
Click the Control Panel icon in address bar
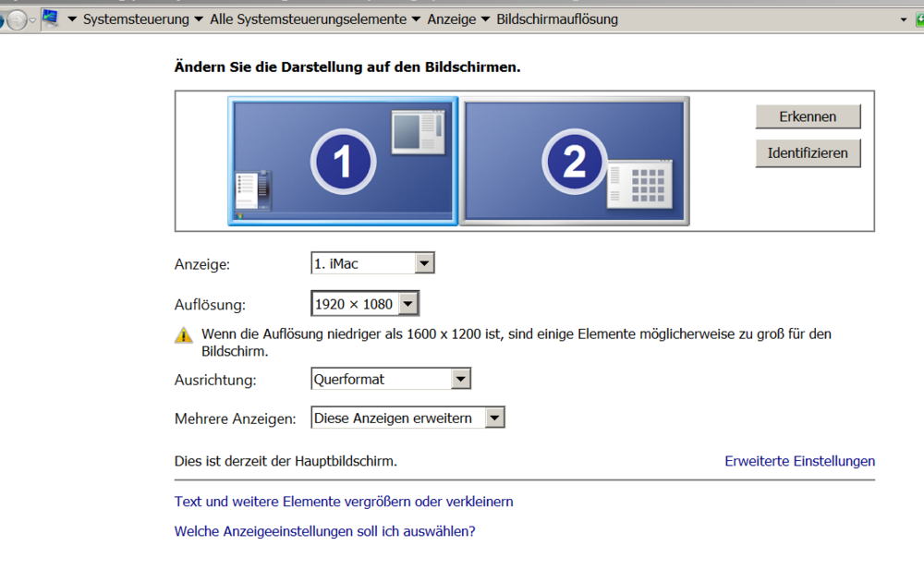pos(53,18)
